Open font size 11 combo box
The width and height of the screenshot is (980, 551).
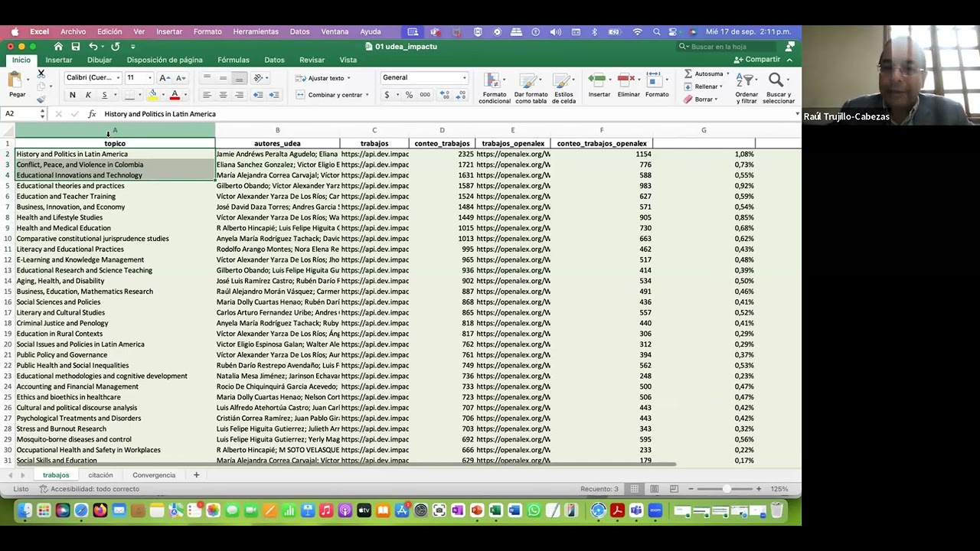(x=139, y=77)
